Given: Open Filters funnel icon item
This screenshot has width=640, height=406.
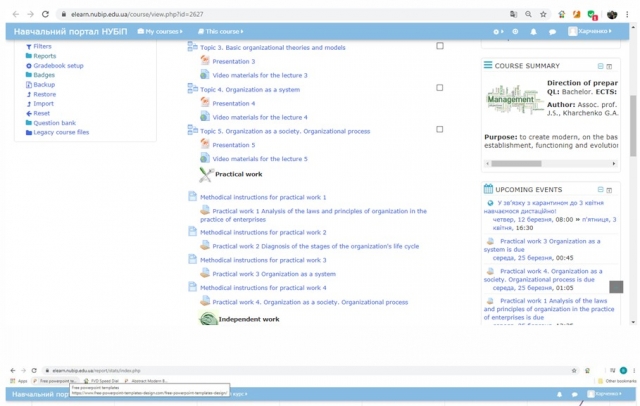Looking at the screenshot, I should (x=29, y=47).
